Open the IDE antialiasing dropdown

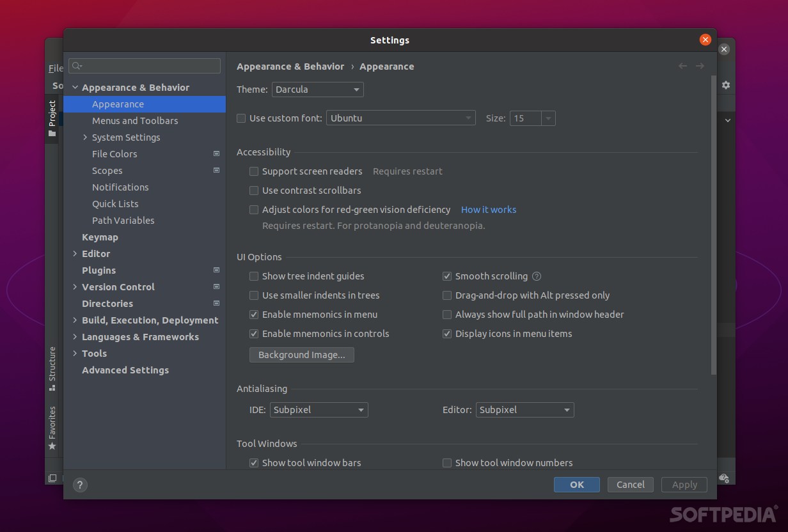(x=319, y=410)
